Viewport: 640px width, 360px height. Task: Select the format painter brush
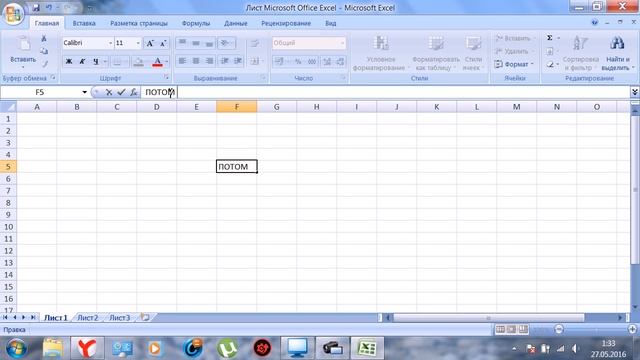44,64
